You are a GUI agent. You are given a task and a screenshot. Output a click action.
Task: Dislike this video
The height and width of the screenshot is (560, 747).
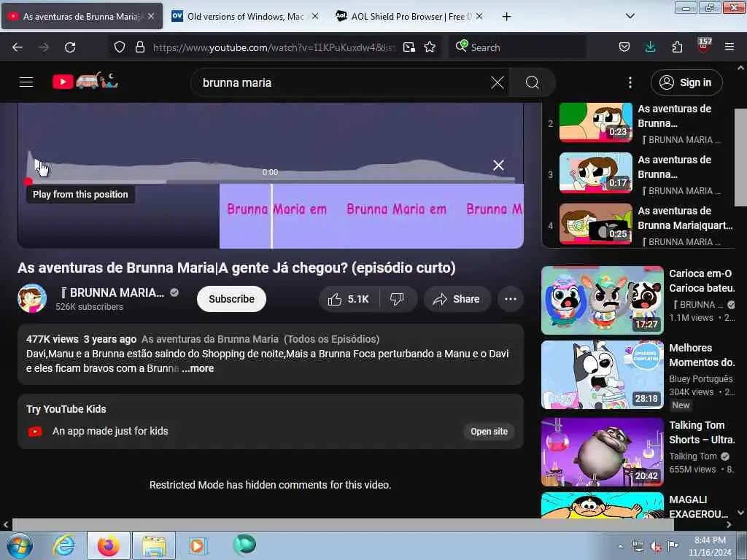click(x=397, y=299)
